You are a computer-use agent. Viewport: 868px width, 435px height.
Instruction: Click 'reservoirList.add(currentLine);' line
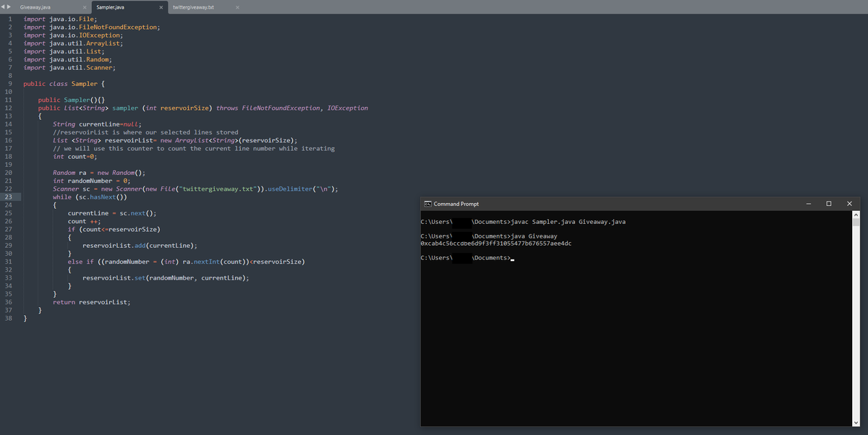click(140, 245)
